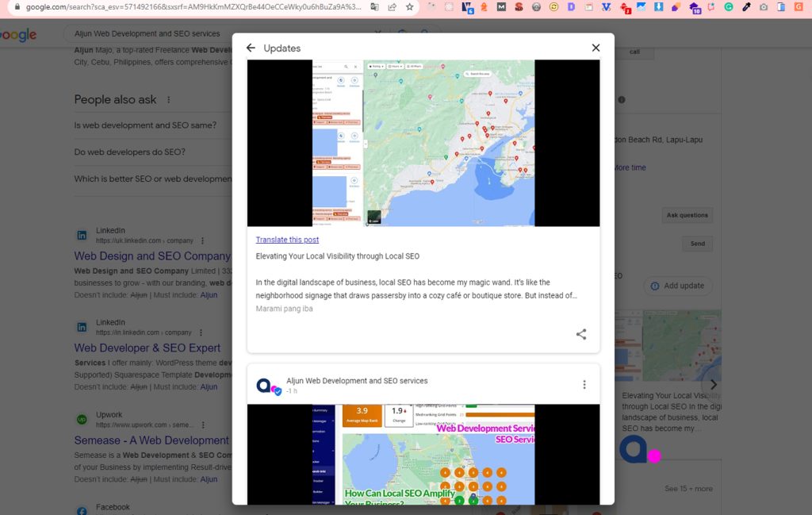Click the Ask questions button

coord(687,215)
